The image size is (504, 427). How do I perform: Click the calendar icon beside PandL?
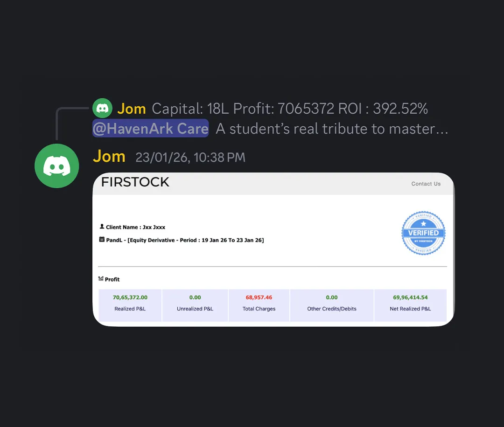click(102, 240)
